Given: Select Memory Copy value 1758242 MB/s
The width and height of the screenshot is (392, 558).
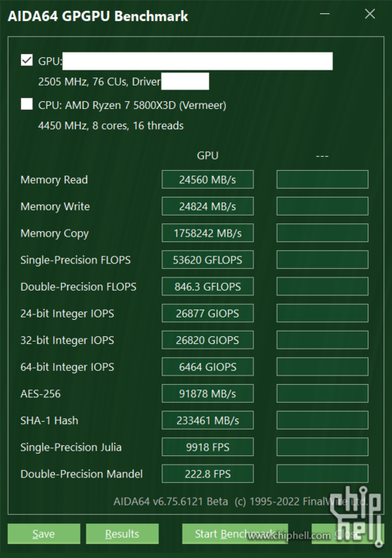Looking at the screenshot, I should [208, 233].
